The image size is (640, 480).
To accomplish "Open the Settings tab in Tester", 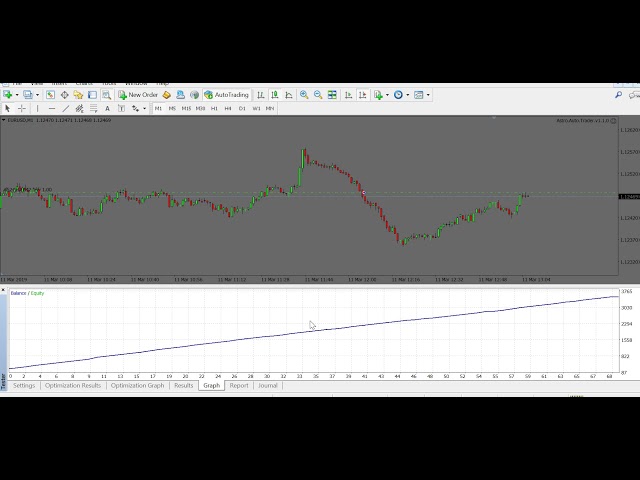I will (24, 385).
